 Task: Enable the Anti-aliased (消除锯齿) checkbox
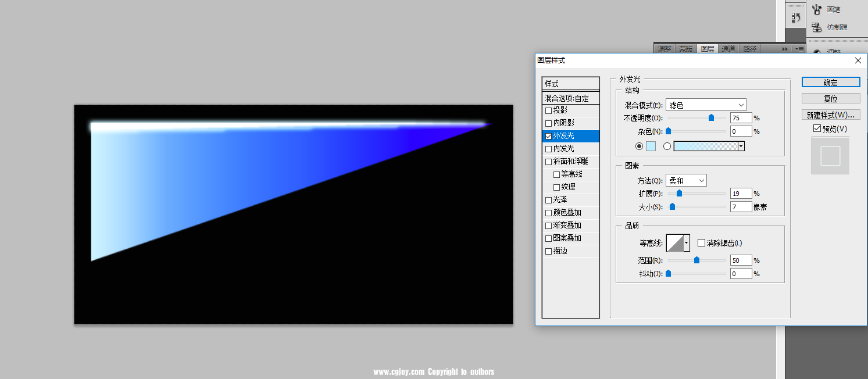click(701, 243)
